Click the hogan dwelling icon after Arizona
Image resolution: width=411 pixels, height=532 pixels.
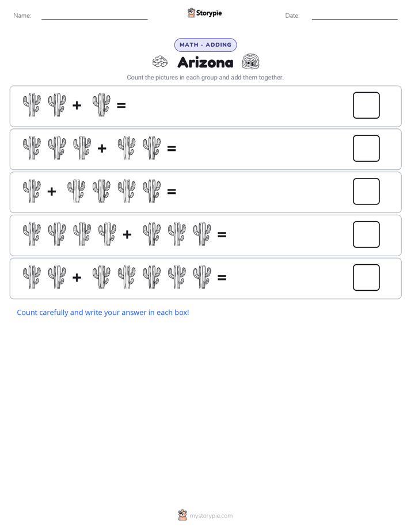tap(250, 62)
